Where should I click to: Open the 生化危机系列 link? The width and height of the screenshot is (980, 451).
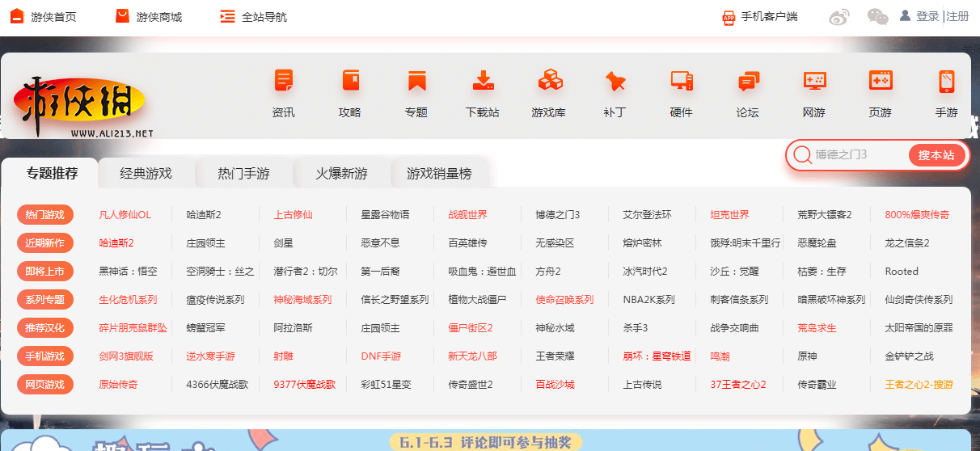tap(128, 300)
